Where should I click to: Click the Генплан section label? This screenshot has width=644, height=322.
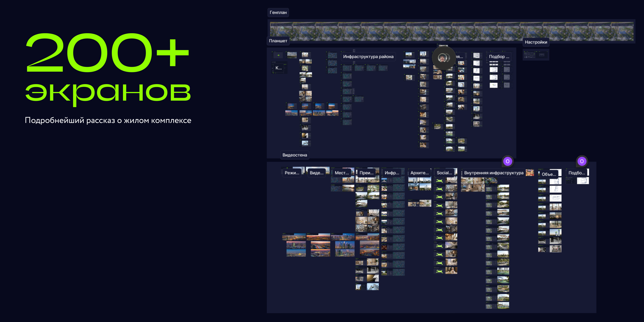point(278,12)
